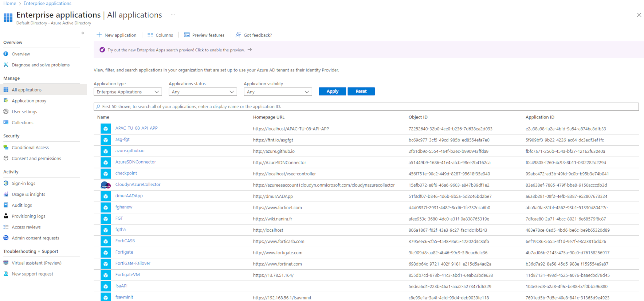Click the User settings gear icon
Image resolution: width=644 pixels, height=301 pixels.
6,112
